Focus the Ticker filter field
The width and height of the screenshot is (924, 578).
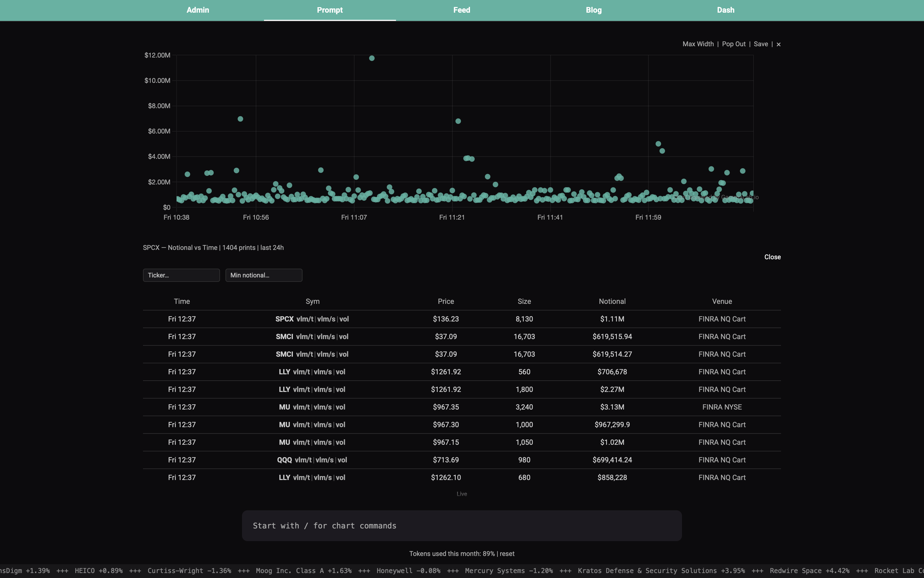[182, 275]
